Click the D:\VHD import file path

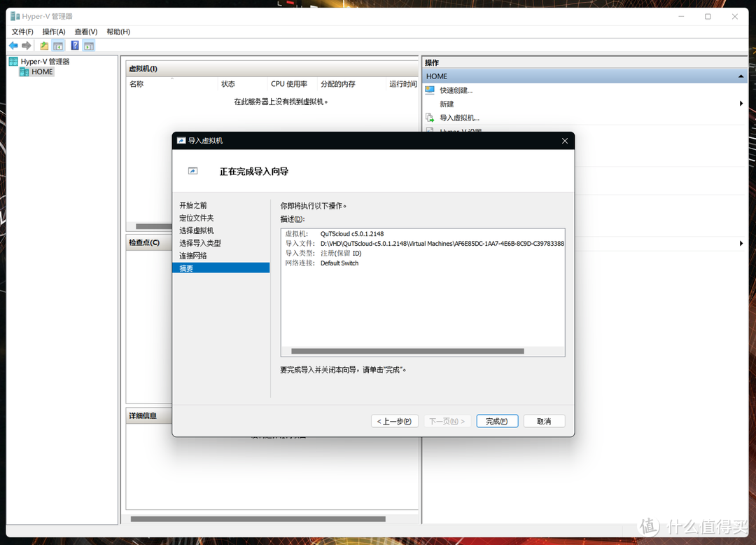click(x=442, y=244)
